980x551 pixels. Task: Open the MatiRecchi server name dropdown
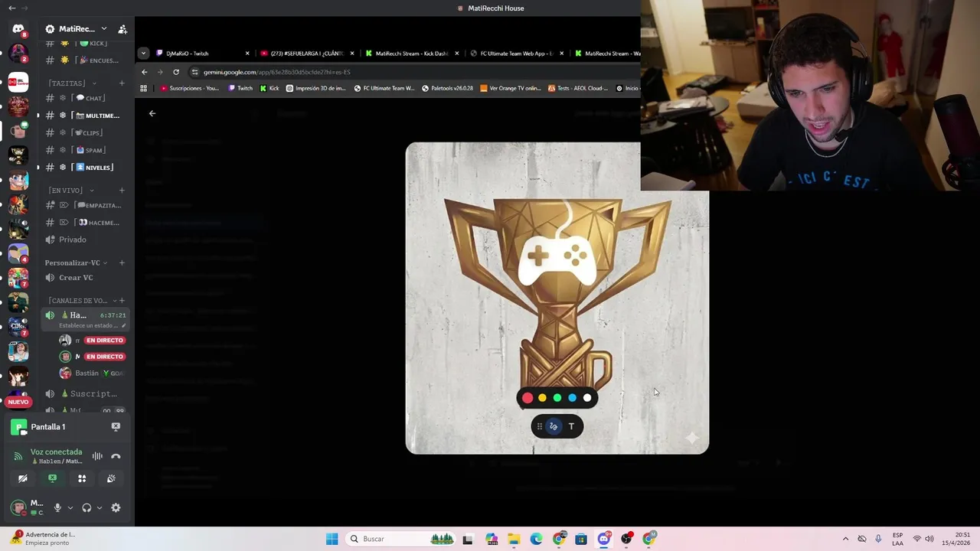[x=77, y=29]
